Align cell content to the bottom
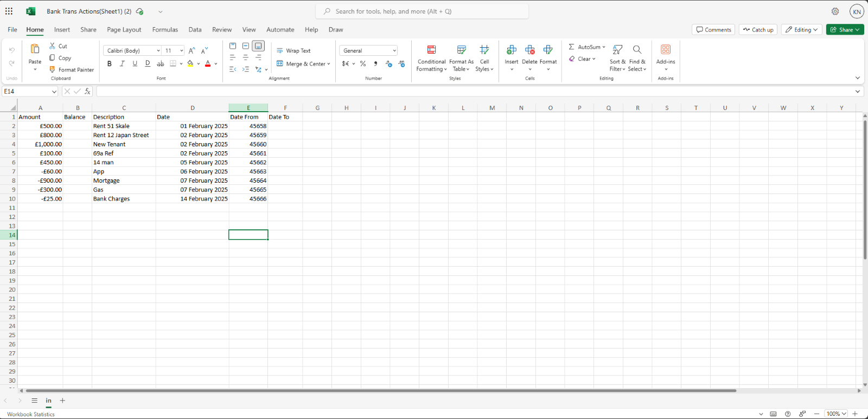The width and height of the screenshot is (868, 419). click(258, 46)
